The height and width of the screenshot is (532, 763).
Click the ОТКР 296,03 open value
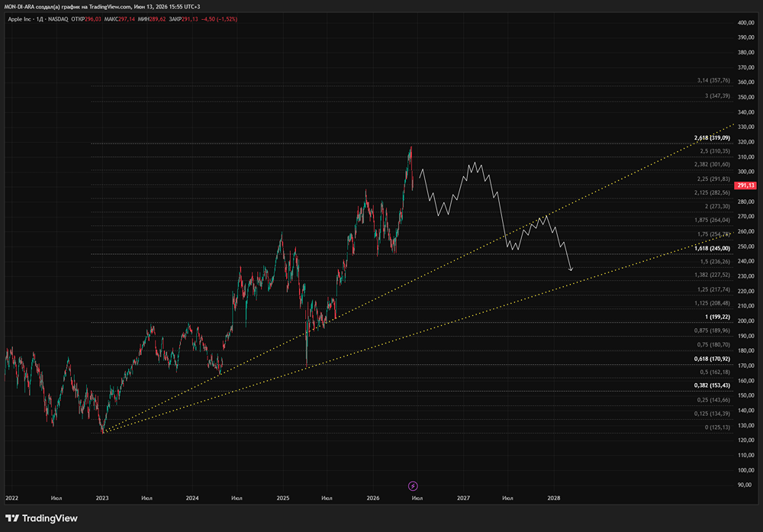point(86,19)
